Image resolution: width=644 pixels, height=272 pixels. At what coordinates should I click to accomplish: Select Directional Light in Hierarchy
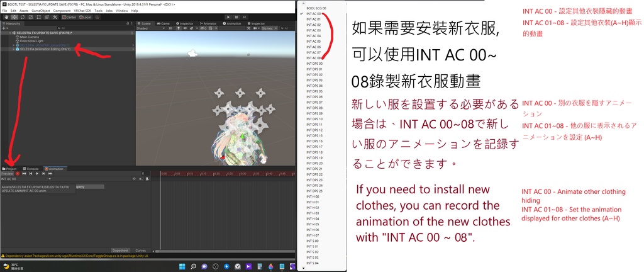click(31, 41)
